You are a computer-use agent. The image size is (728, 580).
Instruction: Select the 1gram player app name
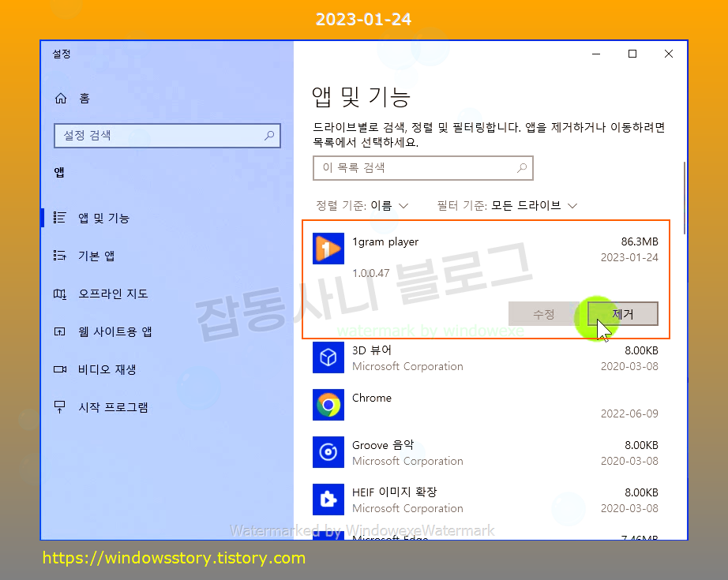pyautogui.click(x=385, y=241)
